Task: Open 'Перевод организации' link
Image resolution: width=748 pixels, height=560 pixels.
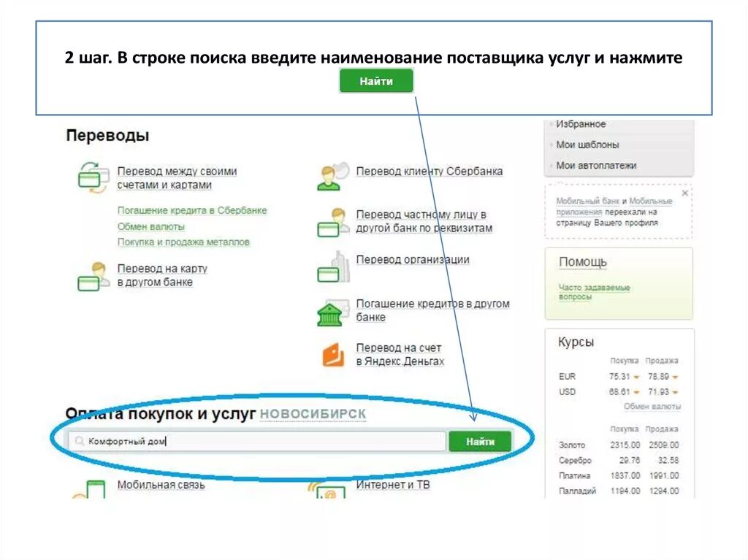Action: (413, 259)
